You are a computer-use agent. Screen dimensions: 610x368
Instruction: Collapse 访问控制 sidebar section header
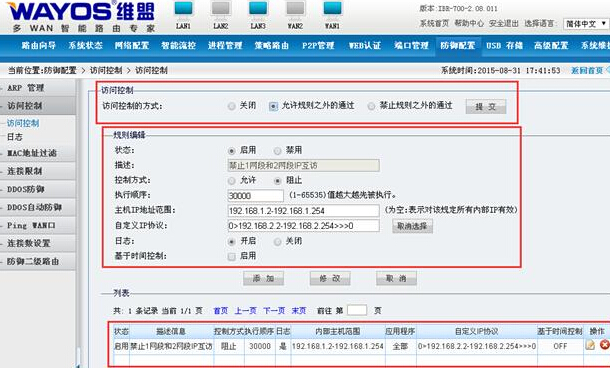click(x=38, y=106)
